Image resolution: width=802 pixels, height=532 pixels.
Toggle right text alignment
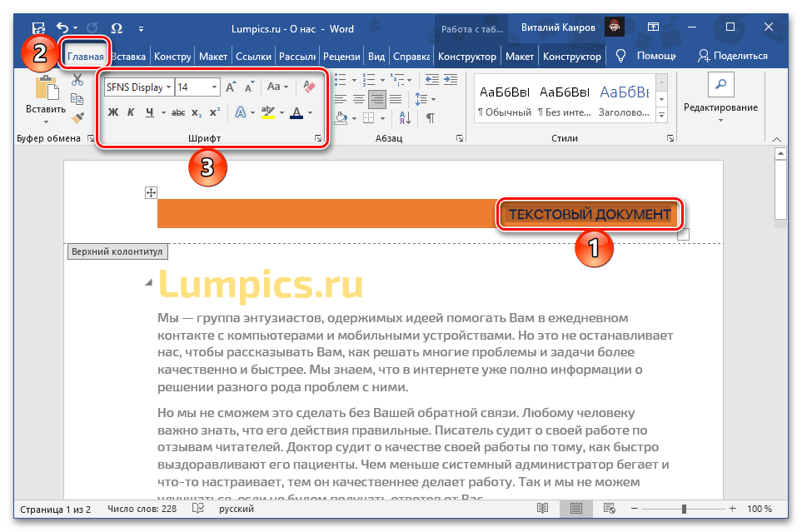click(x=377, y=99)
